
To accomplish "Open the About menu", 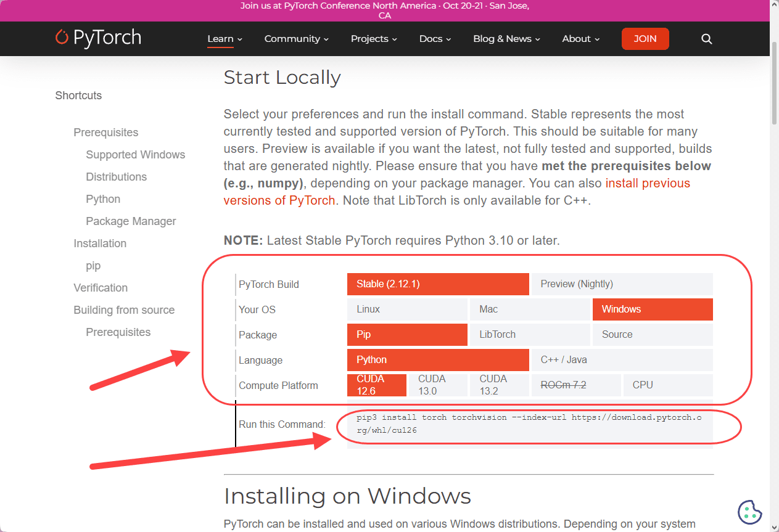I will pyautogui.click(x=581, y=39).
